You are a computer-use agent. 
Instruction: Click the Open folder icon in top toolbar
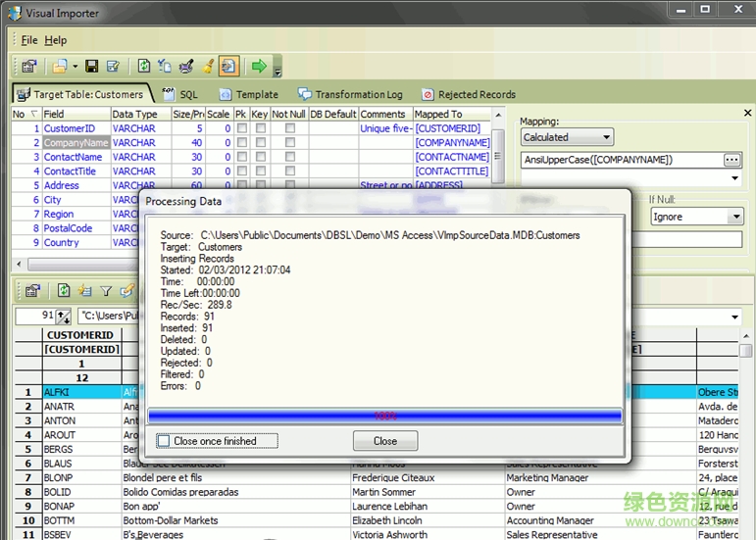point(60,67)
